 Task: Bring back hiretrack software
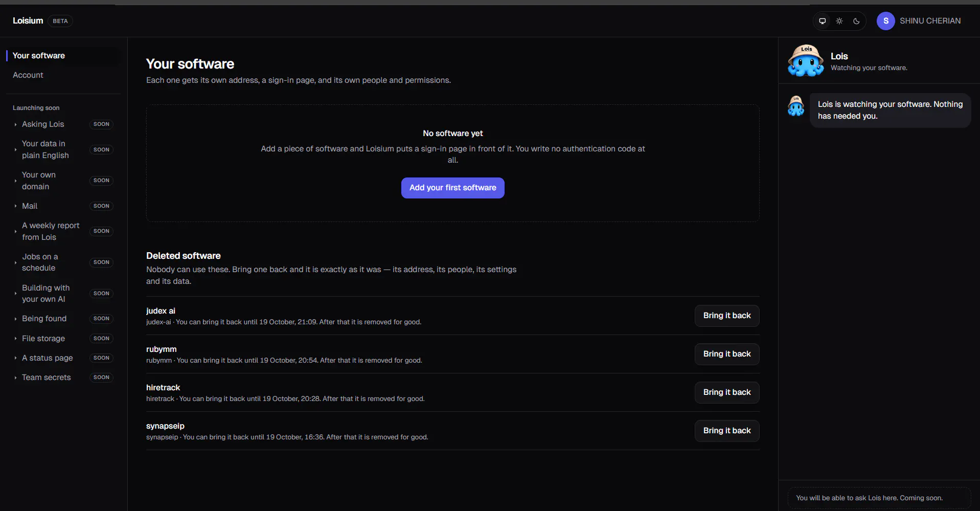pos(727,392)
